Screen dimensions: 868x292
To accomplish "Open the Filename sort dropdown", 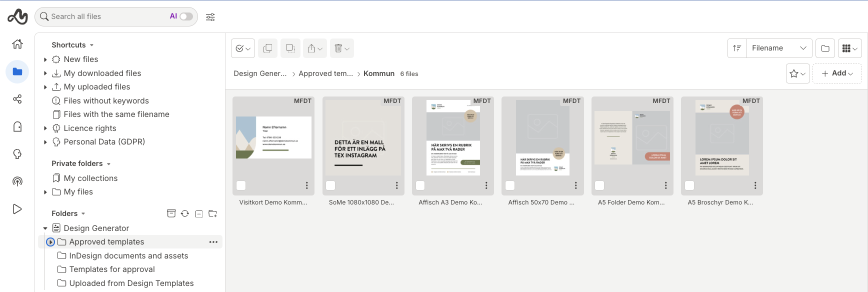I will (x=778, y=48).
